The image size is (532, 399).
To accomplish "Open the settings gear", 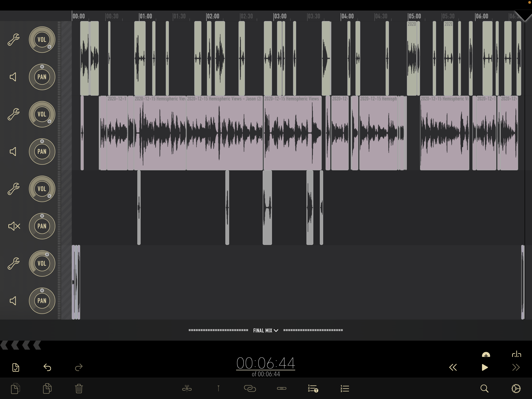I will [516, 388].
